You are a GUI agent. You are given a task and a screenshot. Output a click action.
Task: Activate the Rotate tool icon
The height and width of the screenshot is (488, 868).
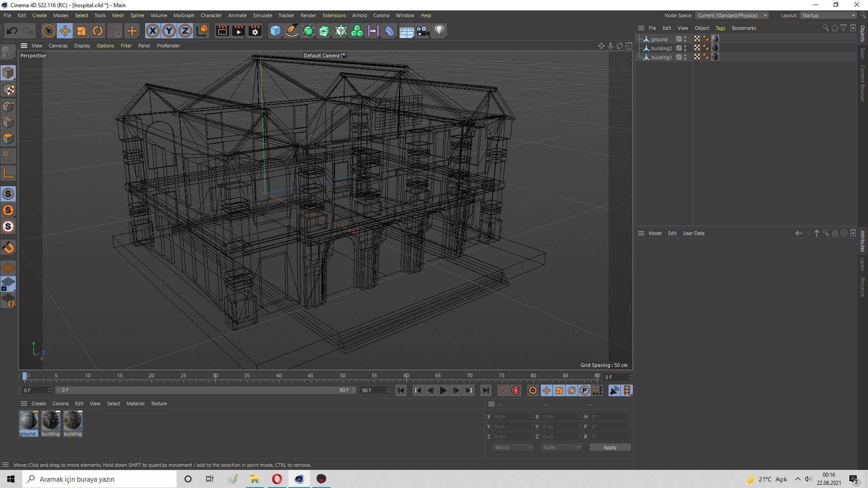pos(97,31)
